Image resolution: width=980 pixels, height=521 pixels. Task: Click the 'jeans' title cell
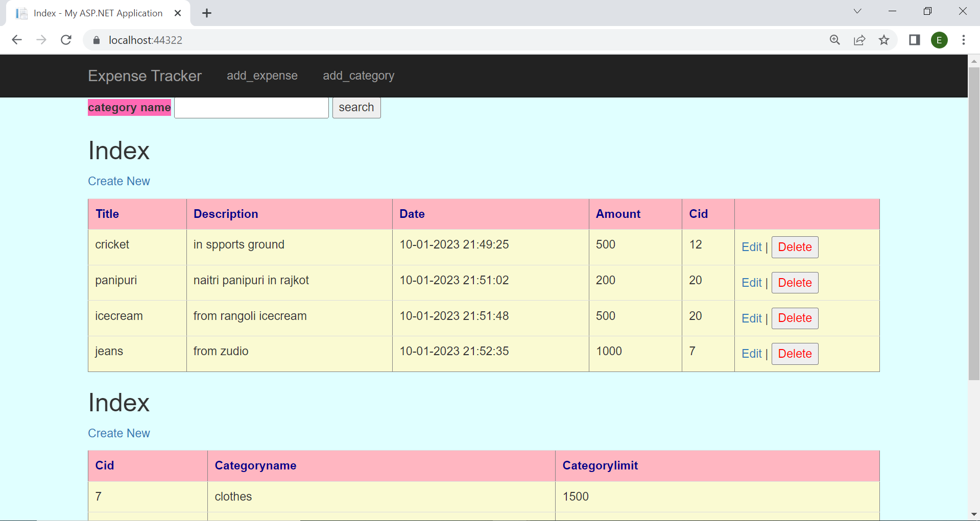[x=137, y=354]
